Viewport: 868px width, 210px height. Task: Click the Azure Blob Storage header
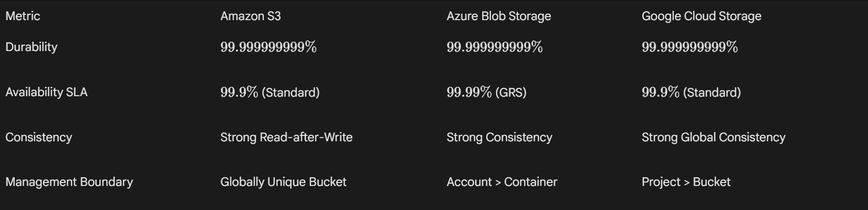point(498,16)
